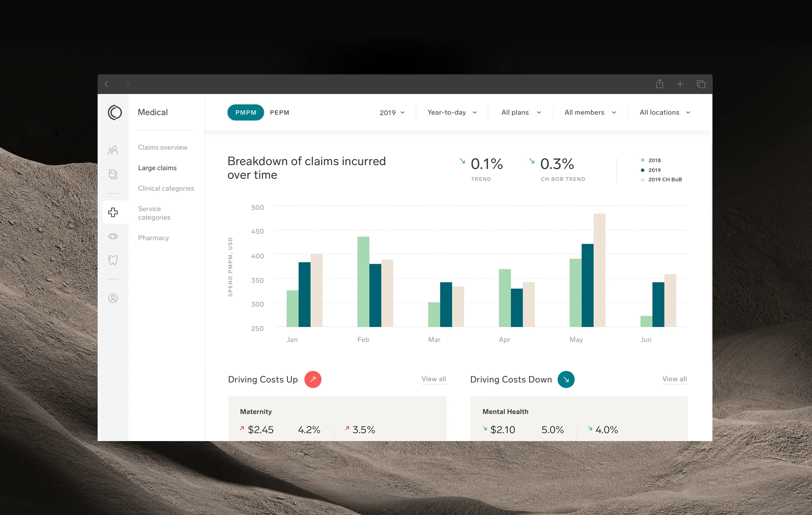Click the share icon in title bar
This screenshot has width=812, height=515.
point(660,84)
